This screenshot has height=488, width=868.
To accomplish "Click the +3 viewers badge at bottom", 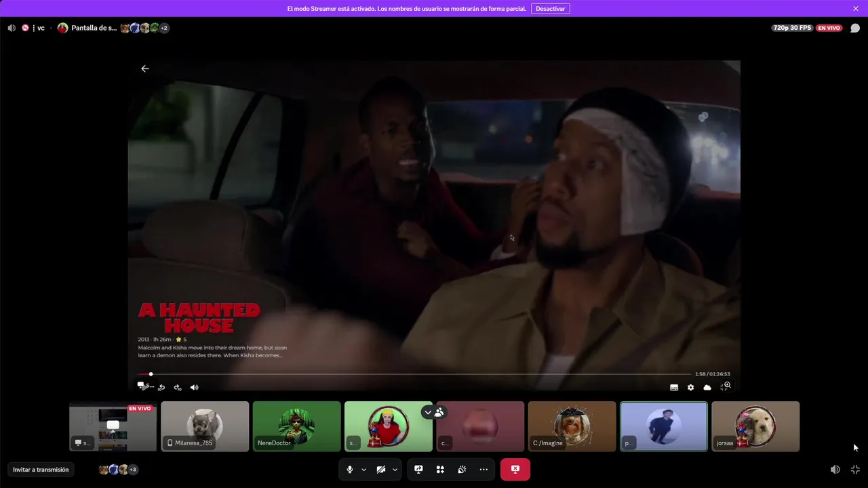I will (134, 470).
